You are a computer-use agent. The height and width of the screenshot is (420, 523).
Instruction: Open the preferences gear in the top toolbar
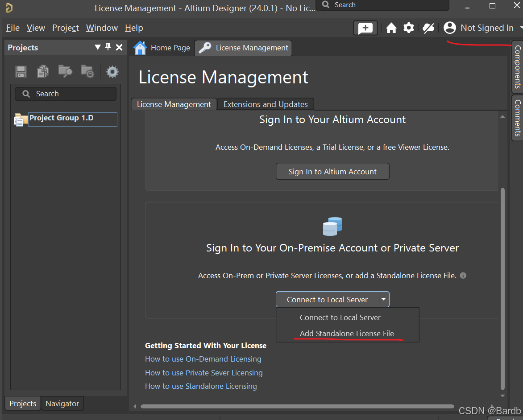409,28
